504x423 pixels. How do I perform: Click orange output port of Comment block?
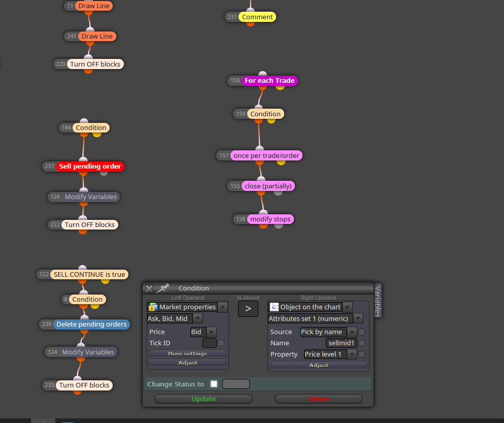tap(250, 23)
